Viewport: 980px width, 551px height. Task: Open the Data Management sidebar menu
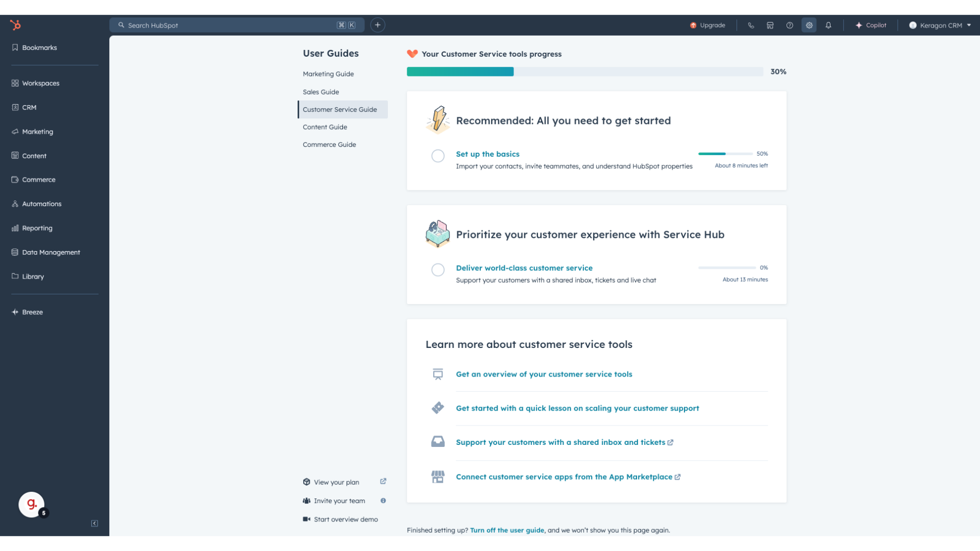(45, 252)
